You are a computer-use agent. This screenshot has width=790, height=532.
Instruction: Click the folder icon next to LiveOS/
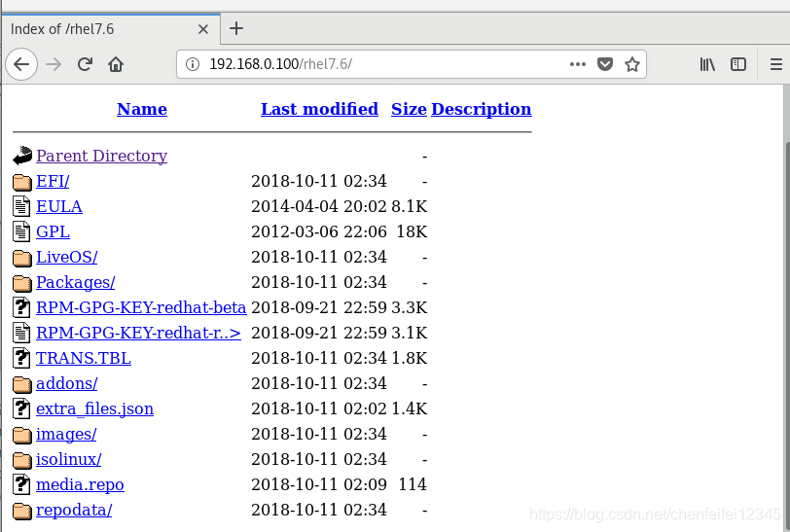tap(22, 258)
